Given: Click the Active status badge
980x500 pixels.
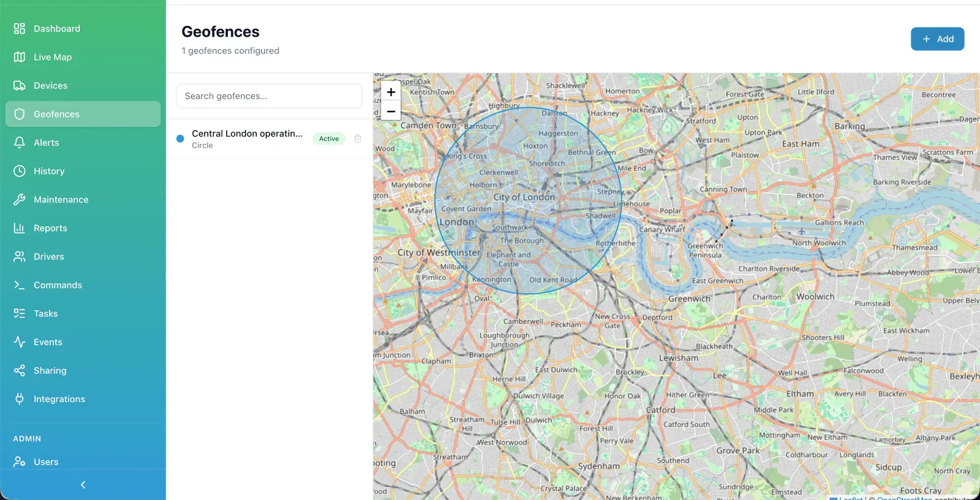Looking at the screenshot, I should [x=329, y=139].
